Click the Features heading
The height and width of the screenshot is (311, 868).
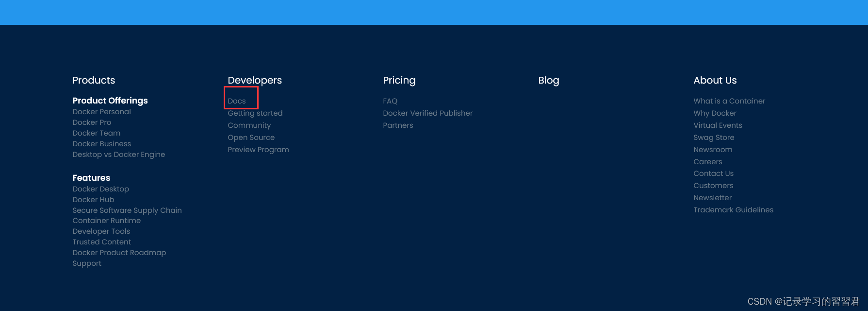tap(91, 178)
